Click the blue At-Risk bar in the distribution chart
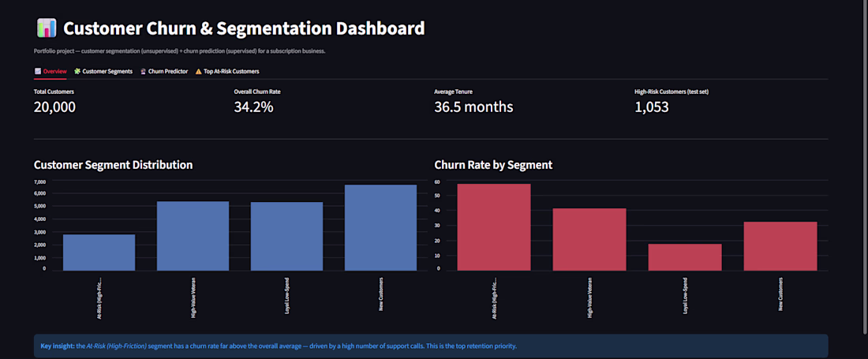868x359 pixels. 99,252
